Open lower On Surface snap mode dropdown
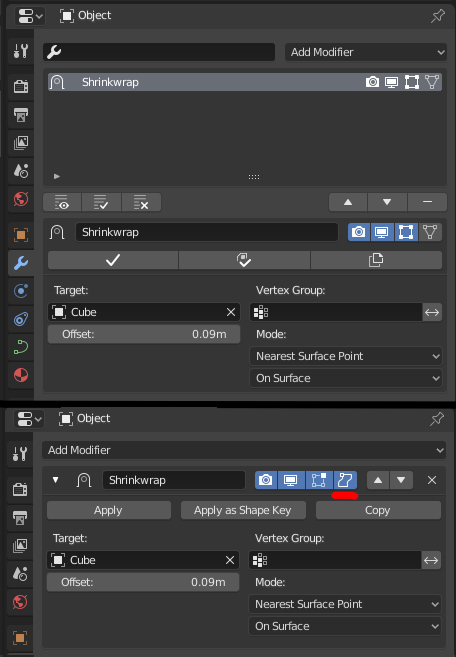456x657 pixels. (345, 626)
